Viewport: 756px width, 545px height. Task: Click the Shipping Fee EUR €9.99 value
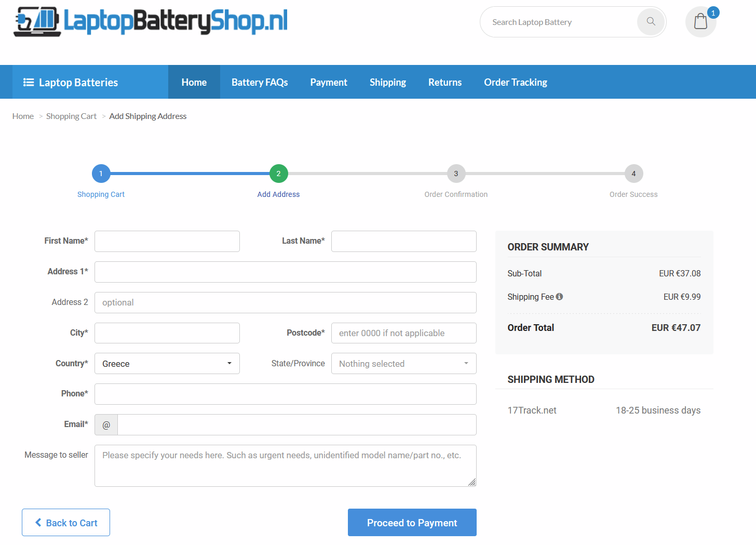(x=682, y=297)
